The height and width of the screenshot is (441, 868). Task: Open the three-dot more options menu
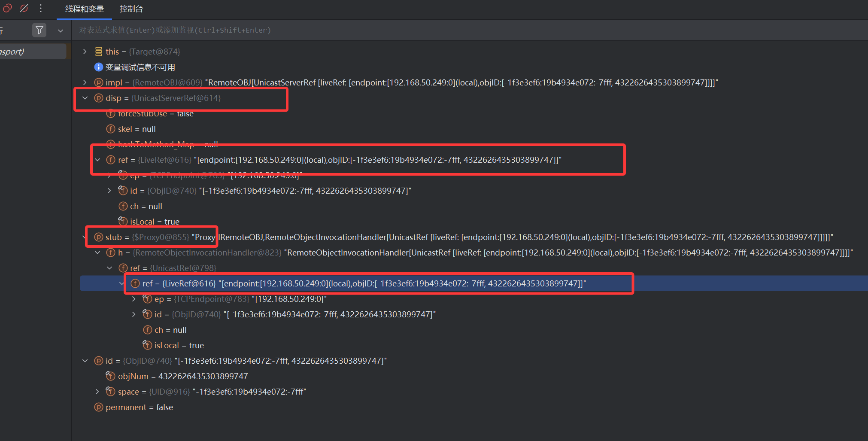coord(41,8)
